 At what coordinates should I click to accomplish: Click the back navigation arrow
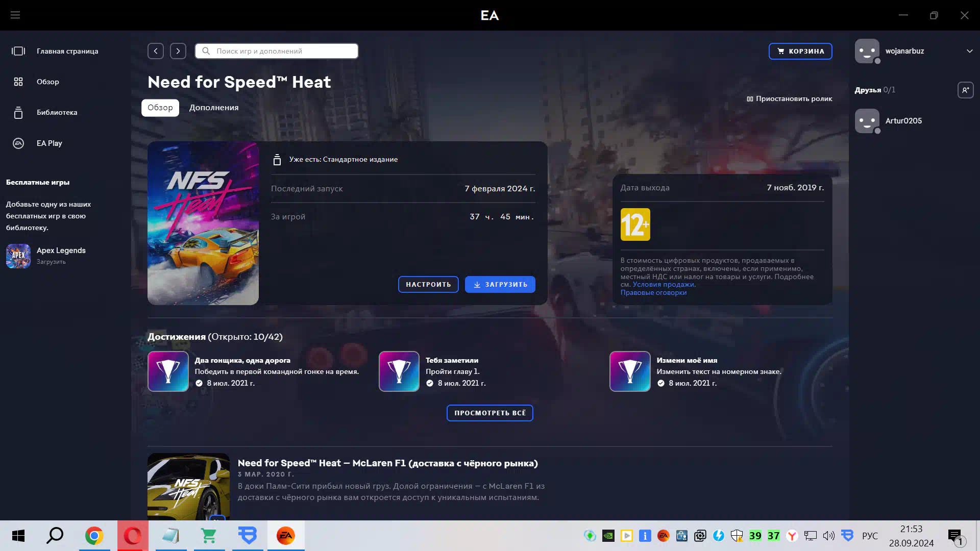(156, 51)
